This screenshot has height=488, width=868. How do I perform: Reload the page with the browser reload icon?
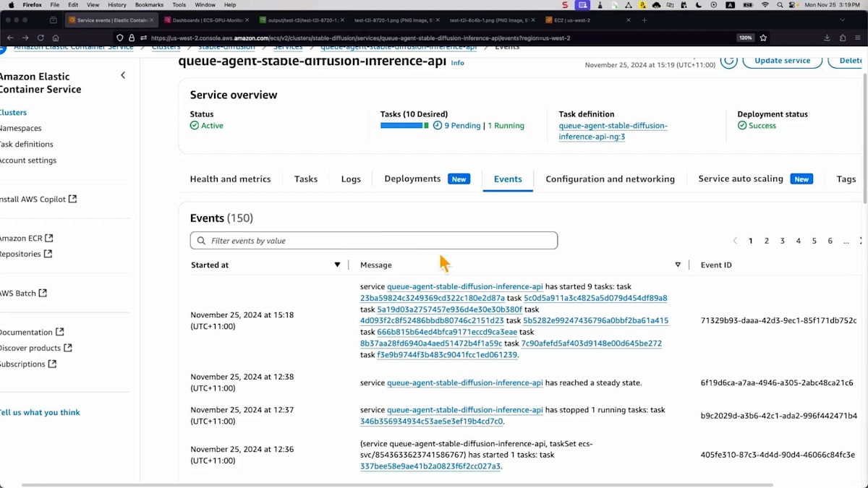[41, 38]
